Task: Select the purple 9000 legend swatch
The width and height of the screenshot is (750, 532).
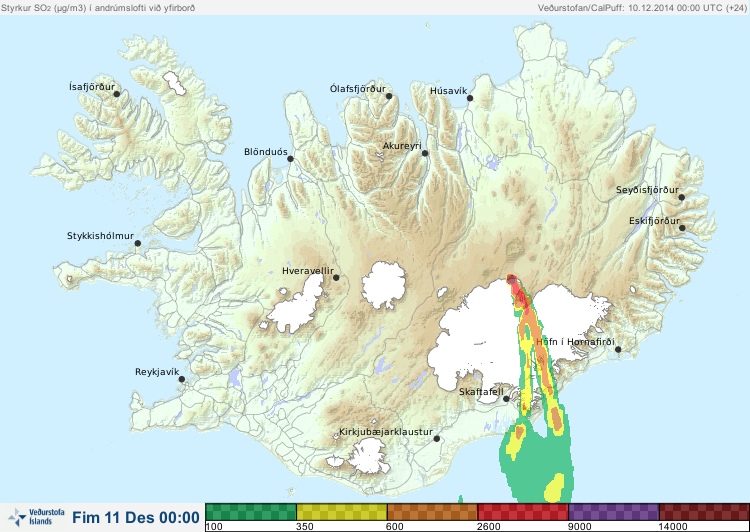Action: coord(613,512)
